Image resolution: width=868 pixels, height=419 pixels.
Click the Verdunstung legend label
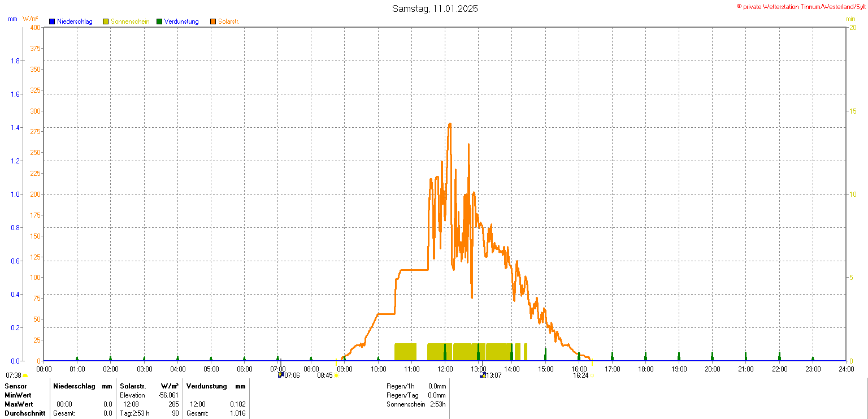point(181,21)
